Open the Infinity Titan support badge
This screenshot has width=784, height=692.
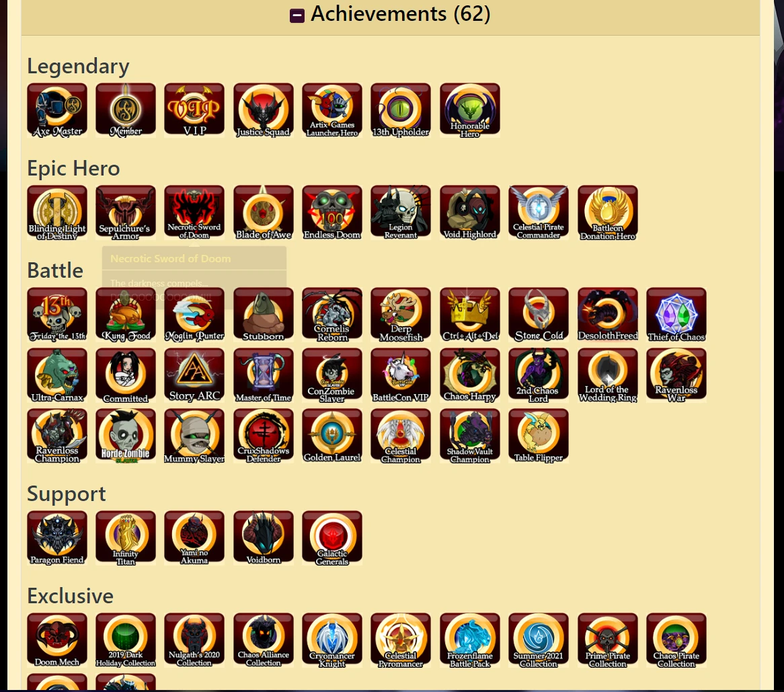[x=126, y=538]
